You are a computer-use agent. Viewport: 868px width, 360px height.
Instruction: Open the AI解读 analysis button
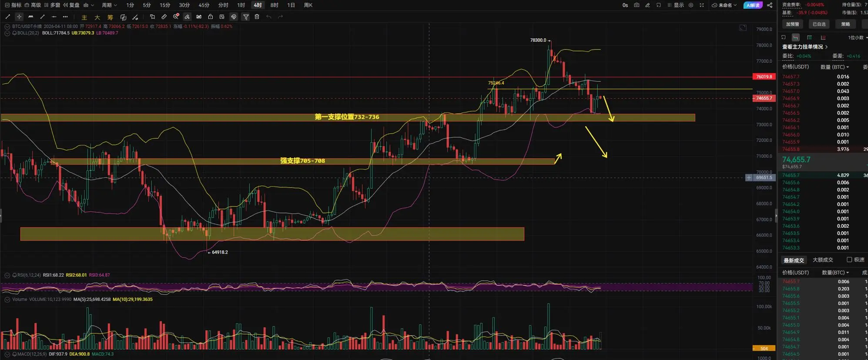tap(753, 5)
